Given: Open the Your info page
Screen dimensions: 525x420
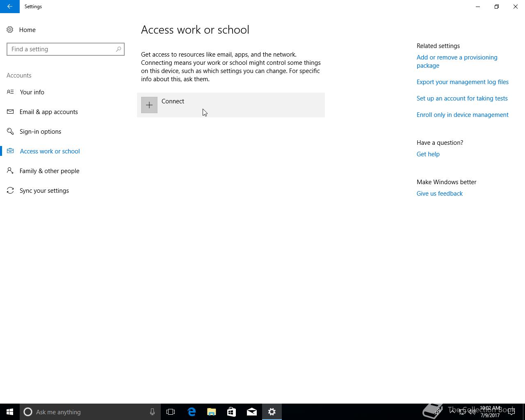Looking at the screenshot, I should click(32, 92).
